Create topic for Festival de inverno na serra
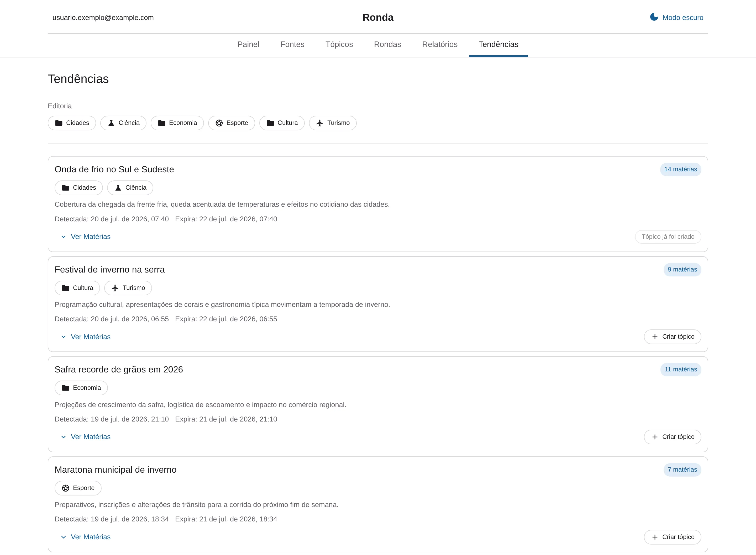 click(x=672, y=337)
